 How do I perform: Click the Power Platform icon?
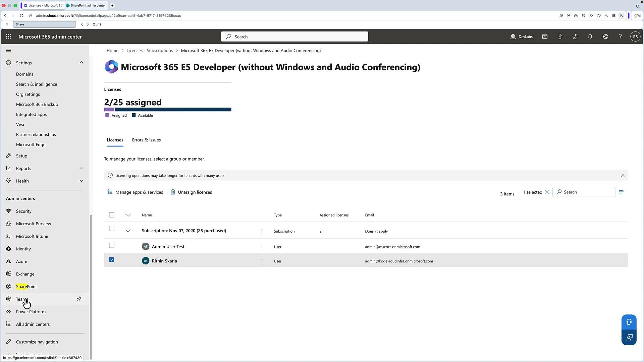tap(9, 312)
